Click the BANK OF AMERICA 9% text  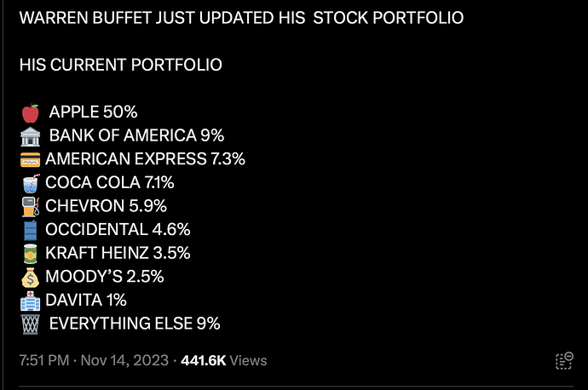(x=136, y=135)
